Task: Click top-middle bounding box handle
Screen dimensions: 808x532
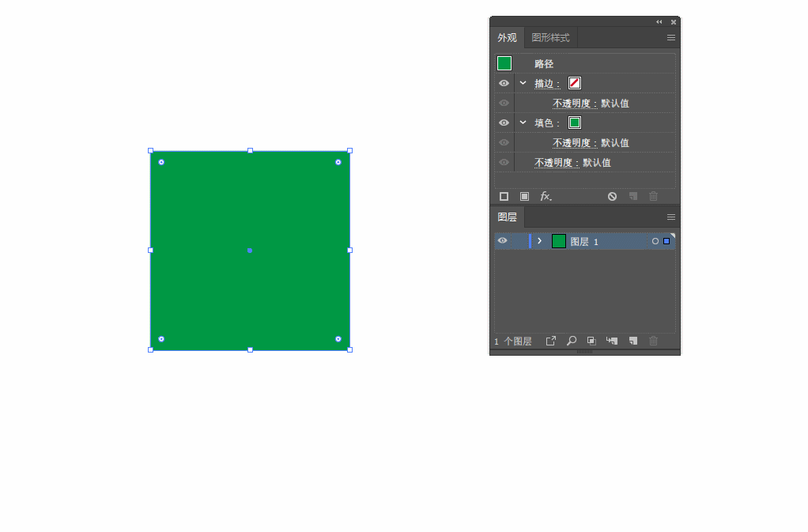Action: pyautogui.click(x=250, y=150)
